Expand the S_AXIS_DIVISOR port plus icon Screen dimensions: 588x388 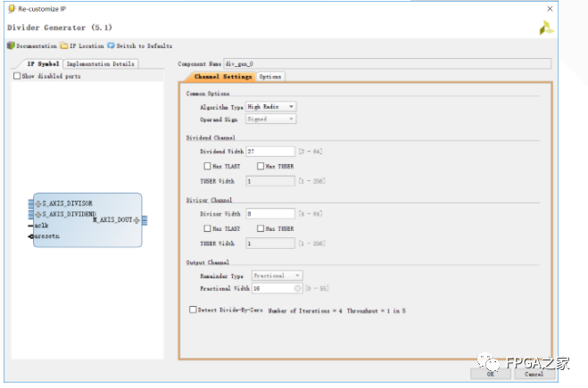(38, 203)
